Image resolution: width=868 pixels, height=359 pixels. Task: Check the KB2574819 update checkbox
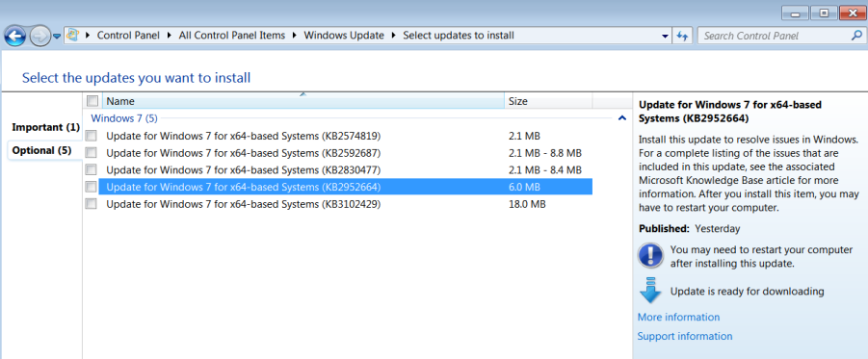click(x=92, y=136)
